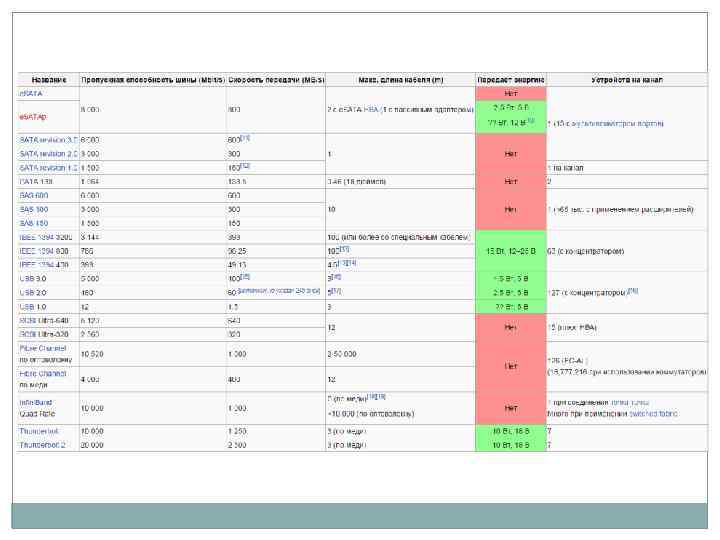720x540 pixels.
Task: Open the Fibre Channel over optical fiber link
Action: (x=43, y=349)
